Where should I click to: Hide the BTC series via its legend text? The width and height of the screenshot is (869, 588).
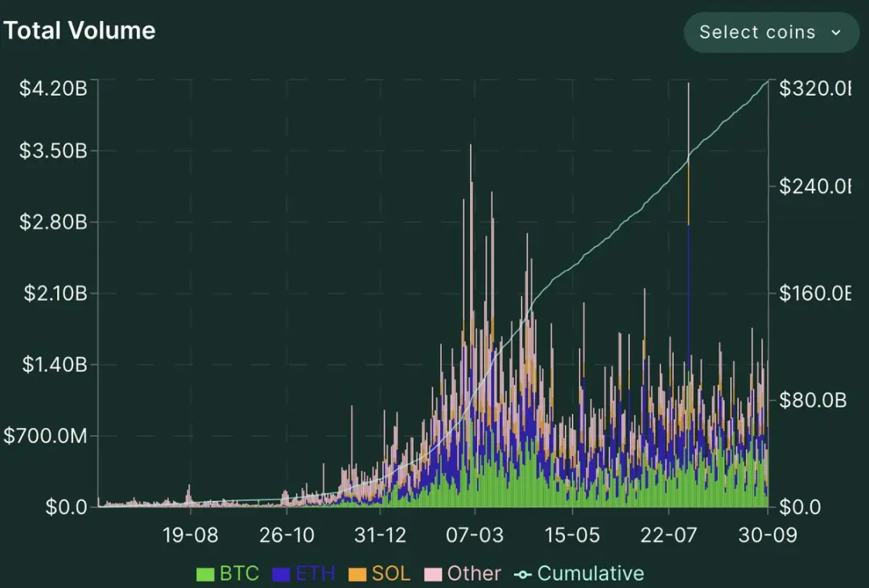coord(240,574)
